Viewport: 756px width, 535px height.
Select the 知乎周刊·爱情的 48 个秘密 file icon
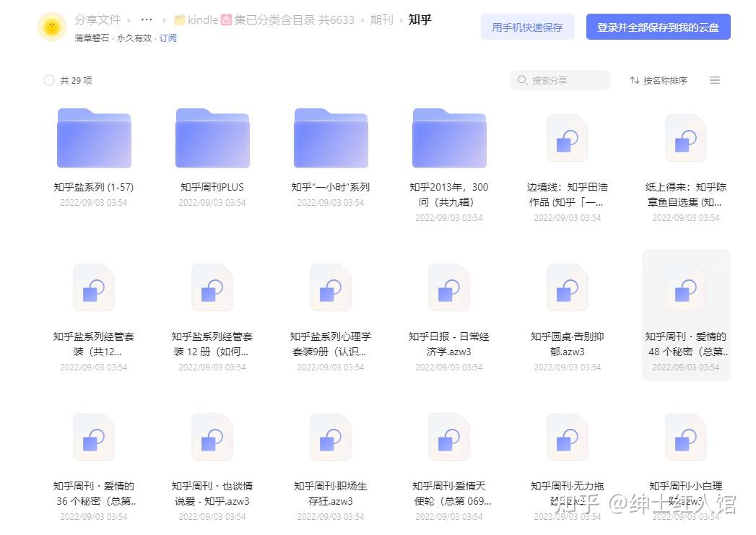click(x=686, y=288)
